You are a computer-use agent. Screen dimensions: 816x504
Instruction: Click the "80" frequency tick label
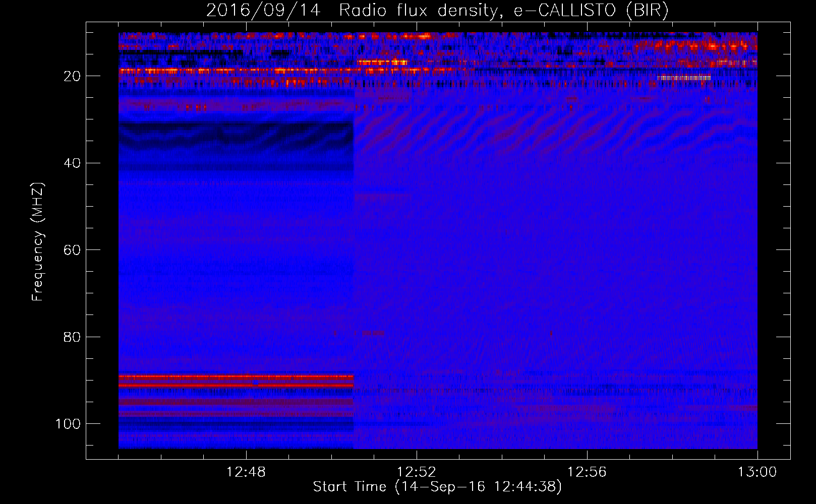[72, 337]
